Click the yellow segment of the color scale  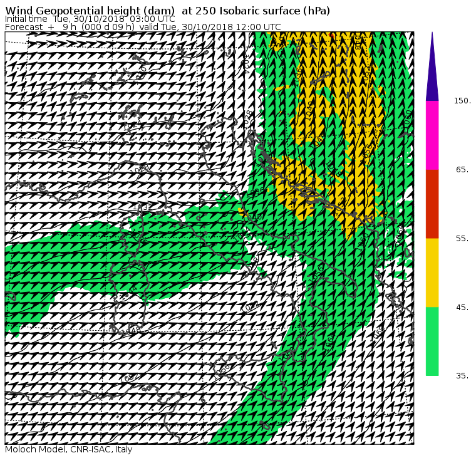tap(432, 273)
